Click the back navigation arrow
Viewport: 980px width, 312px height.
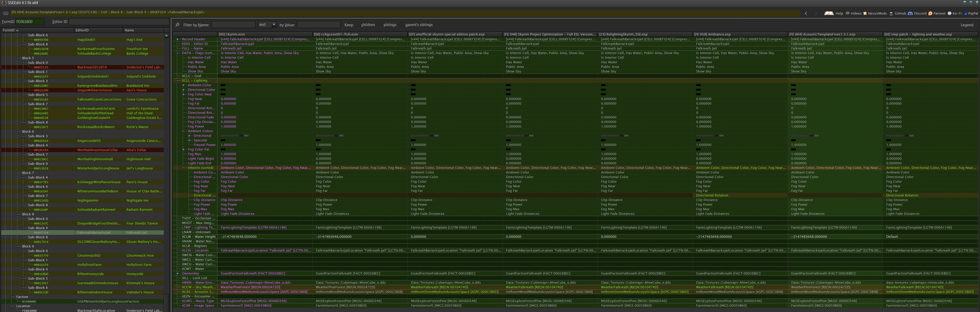click(x=806, y=13)
